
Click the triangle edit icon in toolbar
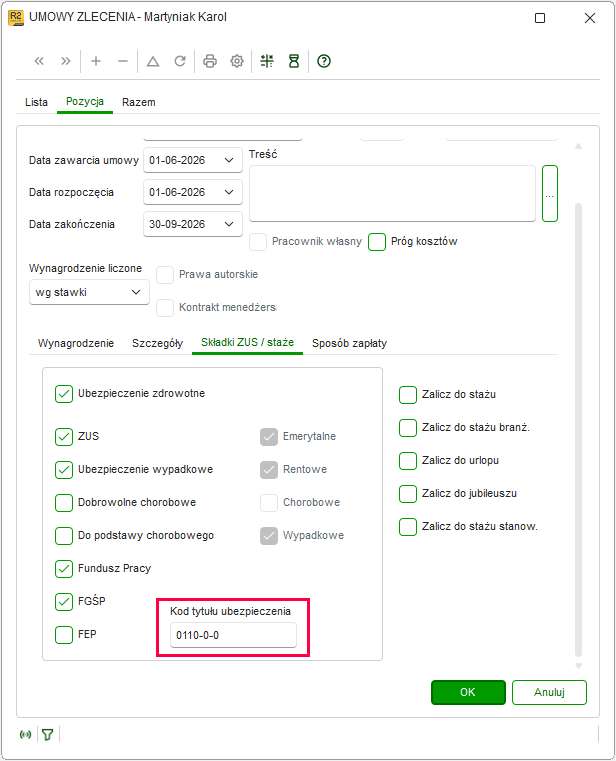153,61
